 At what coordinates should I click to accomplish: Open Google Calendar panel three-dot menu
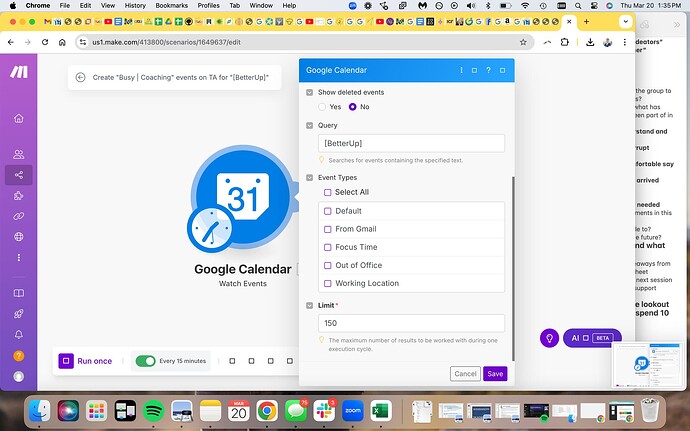[x=461, y=70]
